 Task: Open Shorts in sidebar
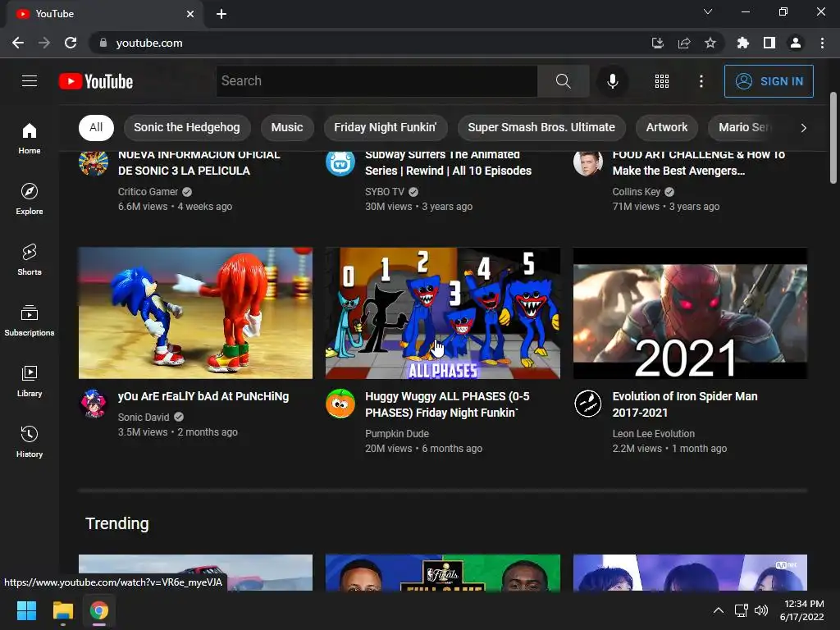click(x=30, y=259)
